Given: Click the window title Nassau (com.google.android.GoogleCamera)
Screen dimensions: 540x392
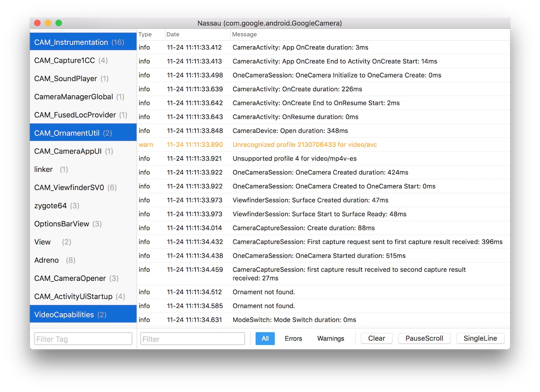Looking at the screenshot, I should coord(270,23).
